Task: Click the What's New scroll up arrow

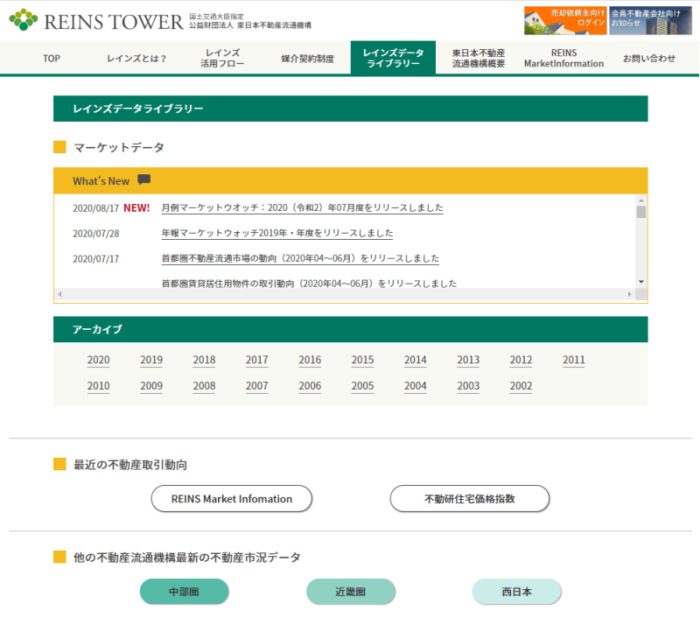Action: click(x=641, y=200)
